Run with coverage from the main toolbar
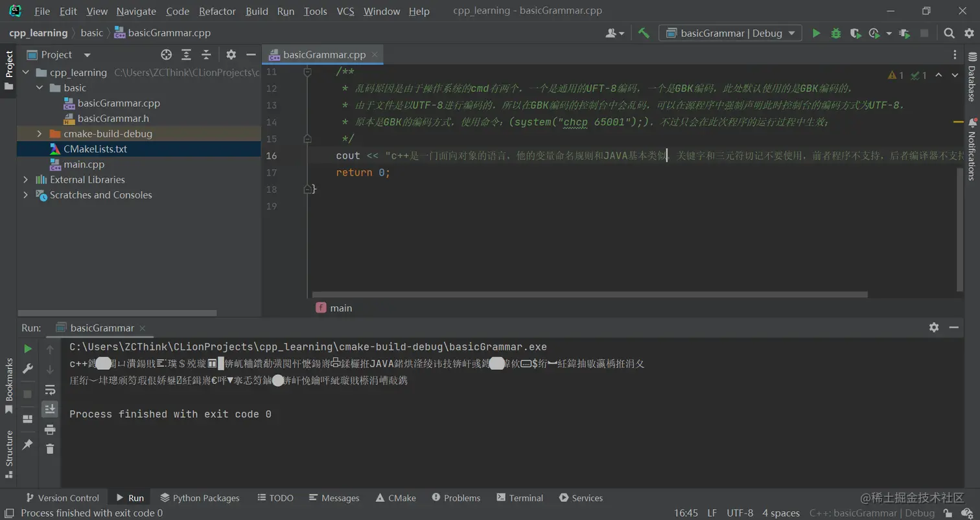This screenshot has height=520, width=980. 856,33
